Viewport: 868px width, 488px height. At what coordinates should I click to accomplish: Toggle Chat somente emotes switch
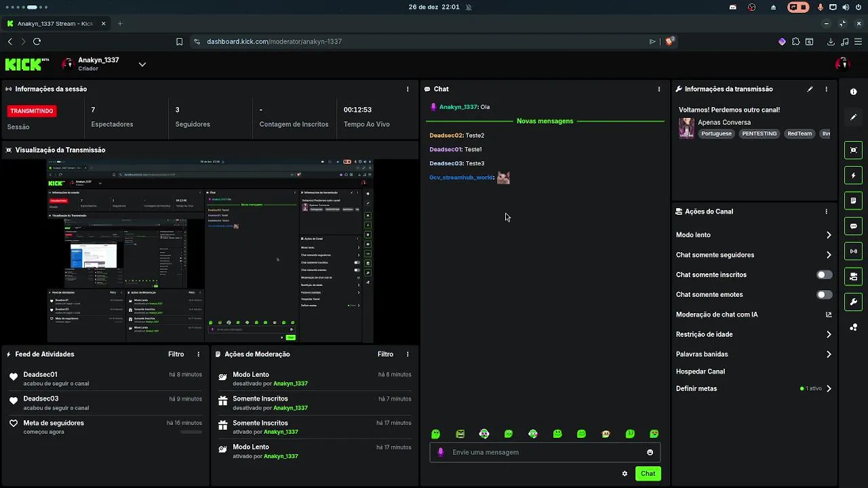[825, 295]
